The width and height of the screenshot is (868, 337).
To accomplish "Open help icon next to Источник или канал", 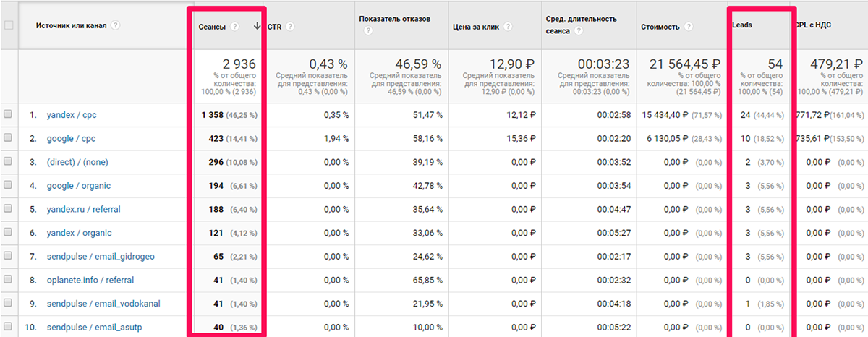I will coord(116,25).
